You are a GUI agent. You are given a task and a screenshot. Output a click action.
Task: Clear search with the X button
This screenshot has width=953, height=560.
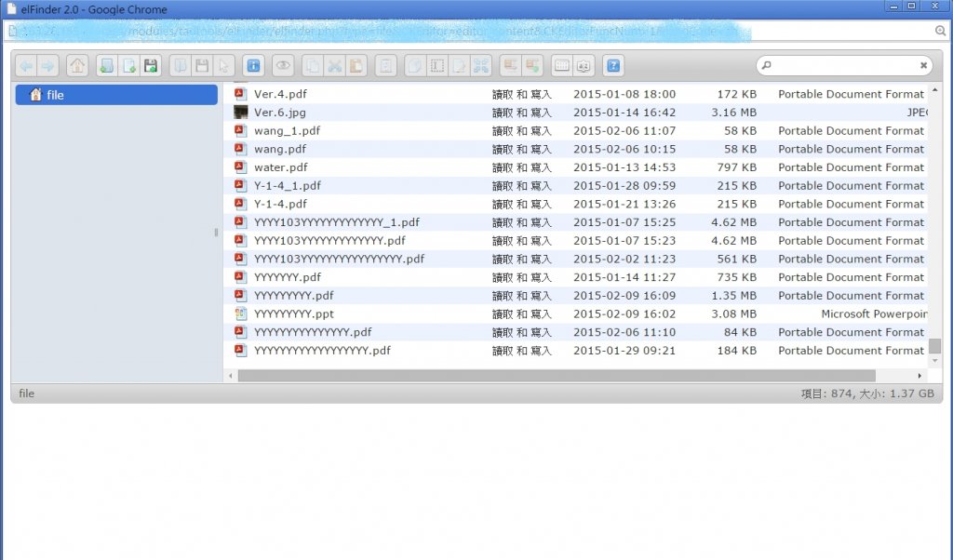click(923, 66)
